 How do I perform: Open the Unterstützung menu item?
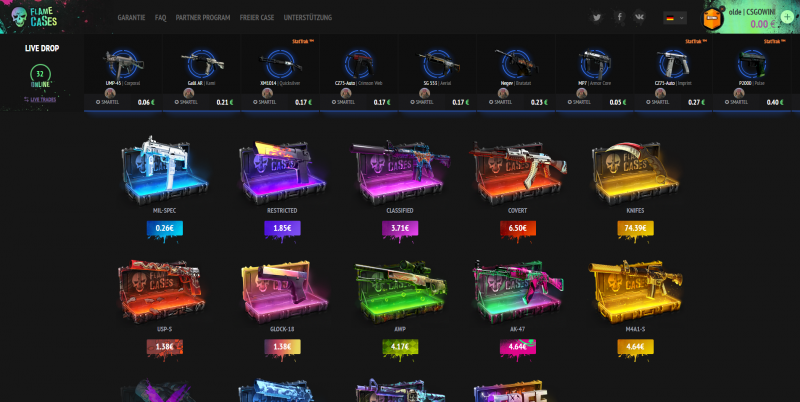(x=308, y=17)
